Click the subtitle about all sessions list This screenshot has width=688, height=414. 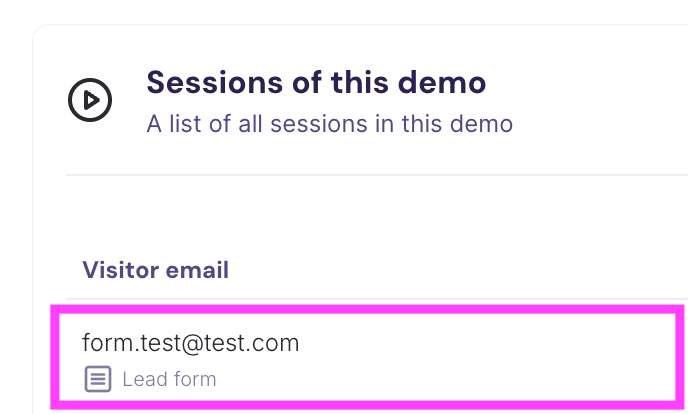pyautogui.click(x=330, y=125)
